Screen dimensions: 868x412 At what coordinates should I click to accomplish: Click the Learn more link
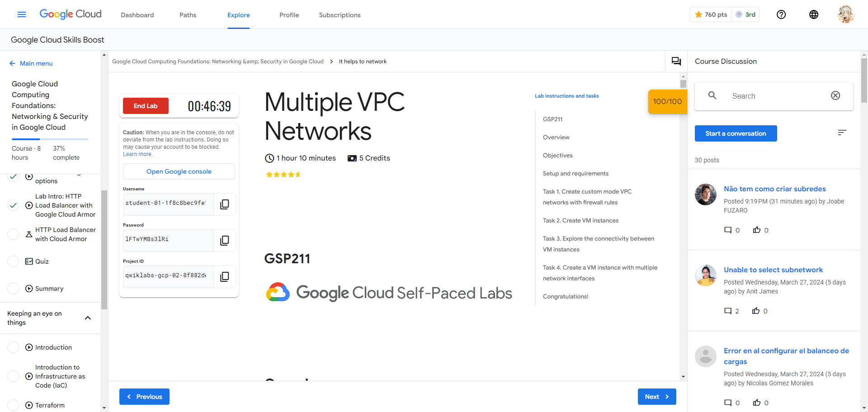137,154
